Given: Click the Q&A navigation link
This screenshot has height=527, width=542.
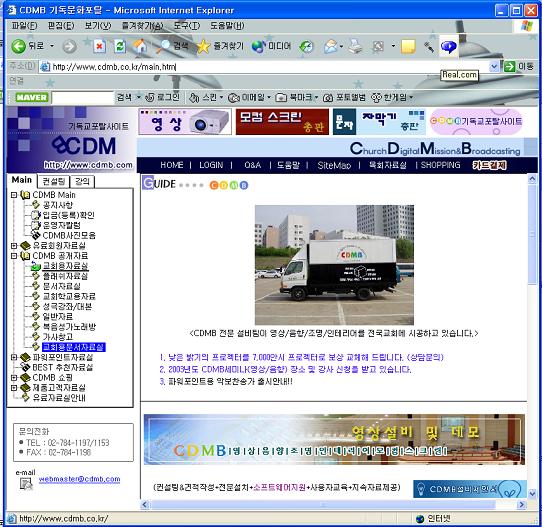Looking at the screenshot, I should pos(252,165).
